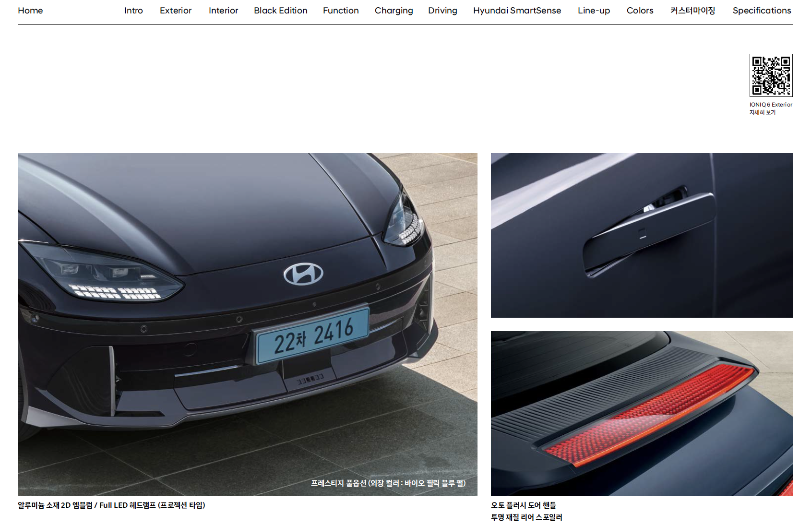The height and width of the screenshot is (526, 812).
Task: Go to the Home navigation link
Action: click(30, 11)
